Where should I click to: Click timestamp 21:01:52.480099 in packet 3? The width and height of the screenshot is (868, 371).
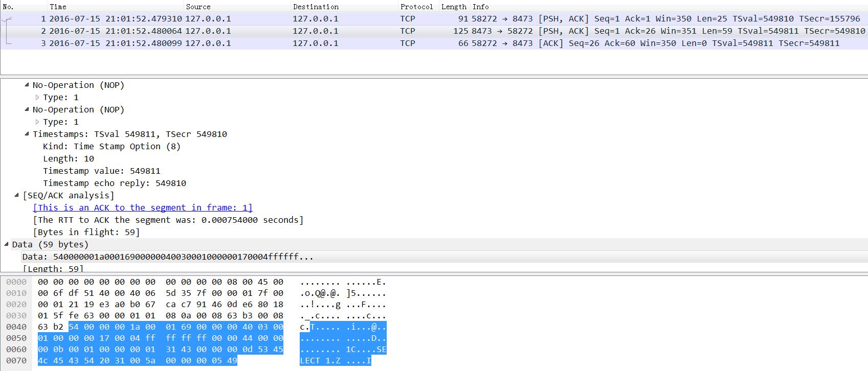pyautogui.click(x=144, y=43)
